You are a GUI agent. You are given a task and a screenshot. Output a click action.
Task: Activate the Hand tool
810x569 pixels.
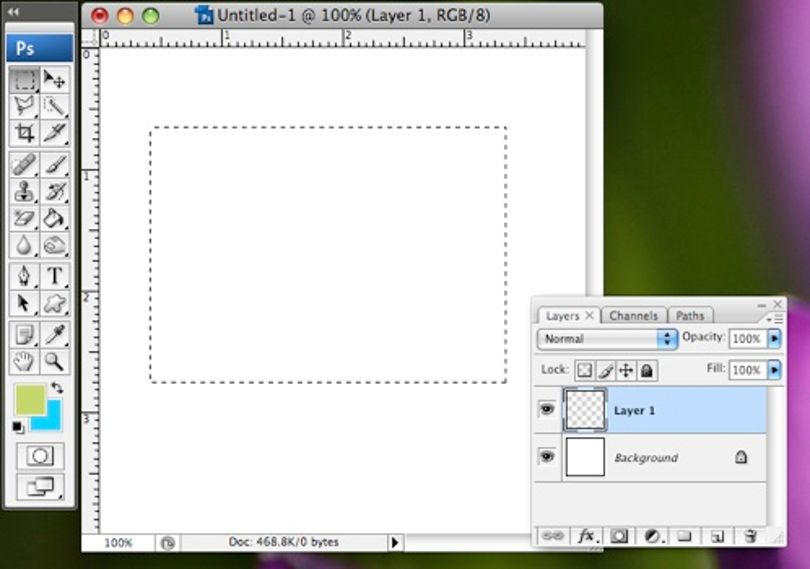[24, 361]
